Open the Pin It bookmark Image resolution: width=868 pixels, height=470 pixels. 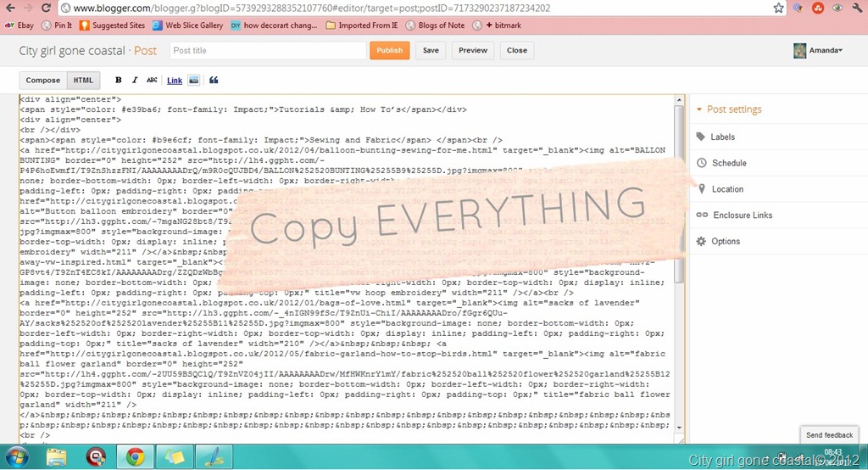click(x=57, y=25)
